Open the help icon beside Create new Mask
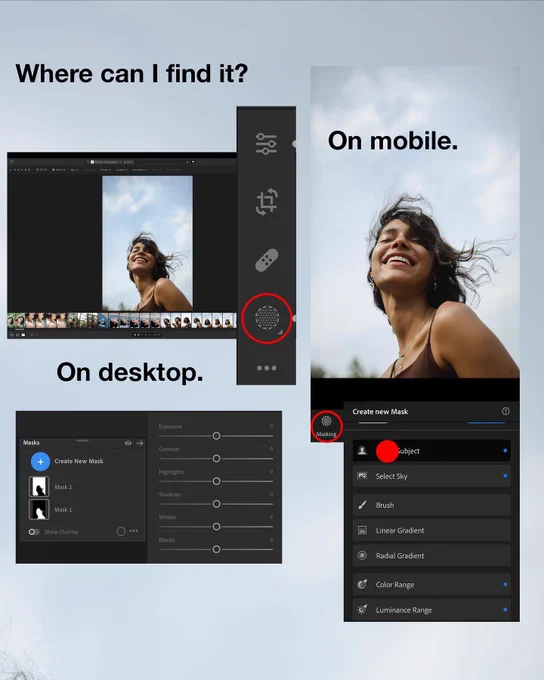The image size is (544, 680). click(x=505, y=411)
